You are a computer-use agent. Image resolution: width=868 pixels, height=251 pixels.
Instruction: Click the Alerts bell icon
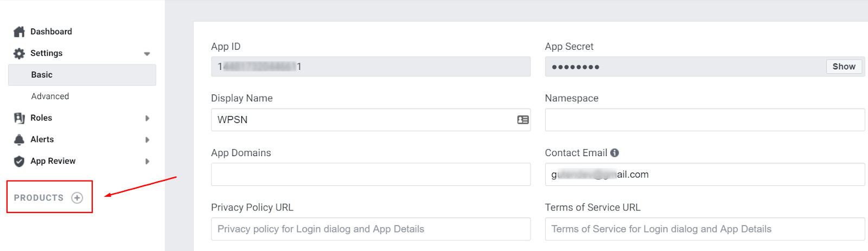tap(19, 139)
